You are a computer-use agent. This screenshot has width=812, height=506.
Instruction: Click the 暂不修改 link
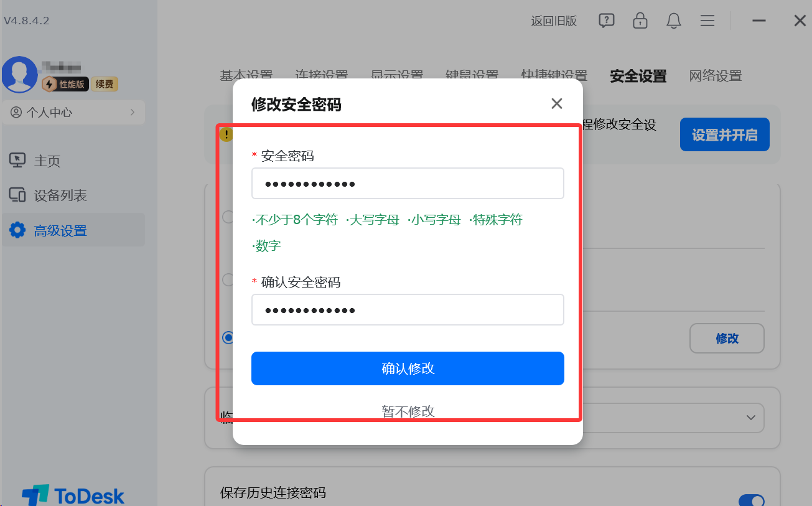(x=408, y=411)
